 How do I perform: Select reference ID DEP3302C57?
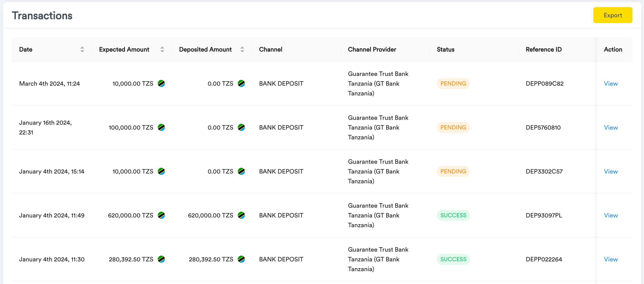click(544, 172)
